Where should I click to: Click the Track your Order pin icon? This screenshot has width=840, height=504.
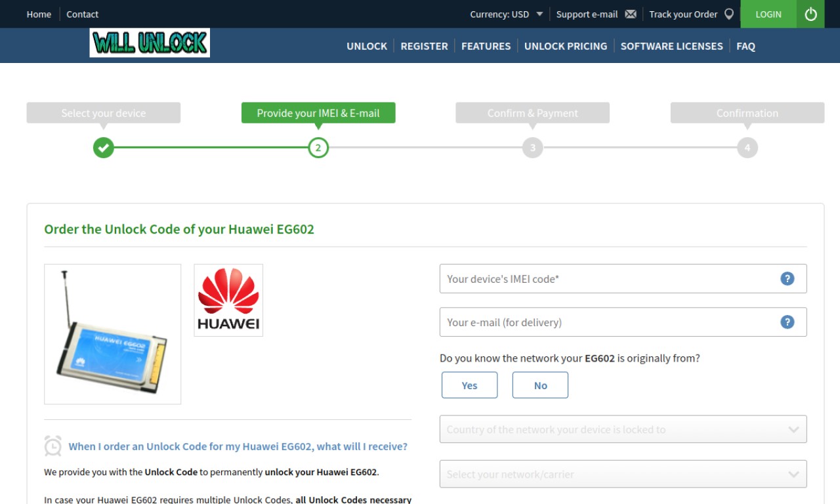pos(729,14)
